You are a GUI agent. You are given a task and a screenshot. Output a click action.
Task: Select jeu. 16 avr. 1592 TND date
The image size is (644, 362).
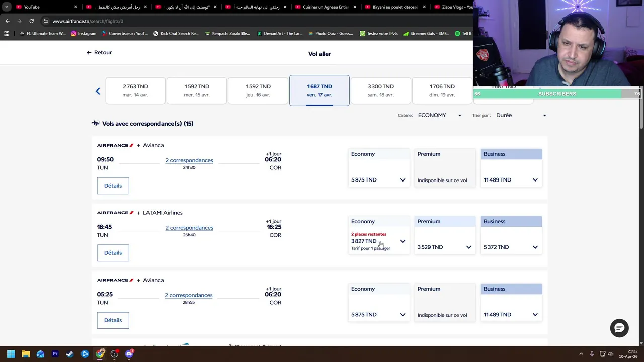point(258,90)
